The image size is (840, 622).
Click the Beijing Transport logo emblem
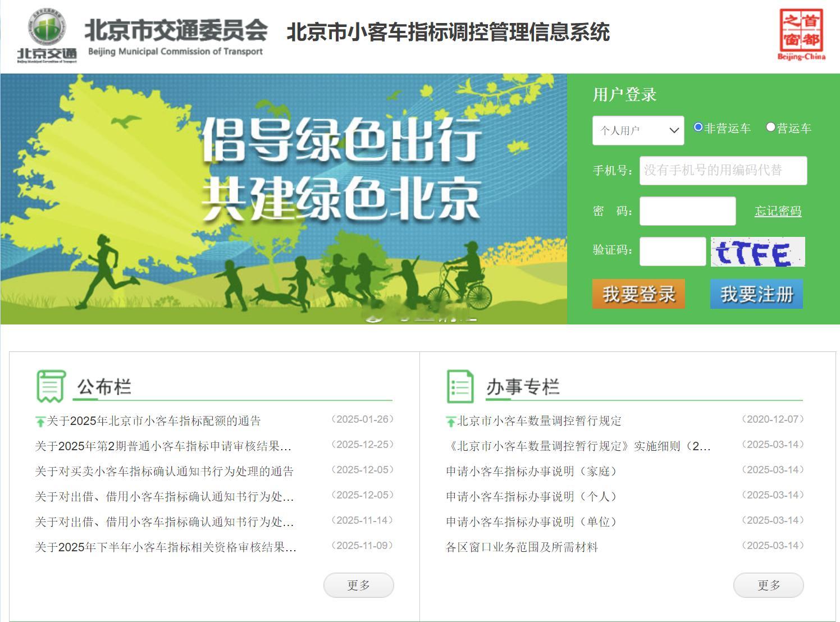point(47,35)
